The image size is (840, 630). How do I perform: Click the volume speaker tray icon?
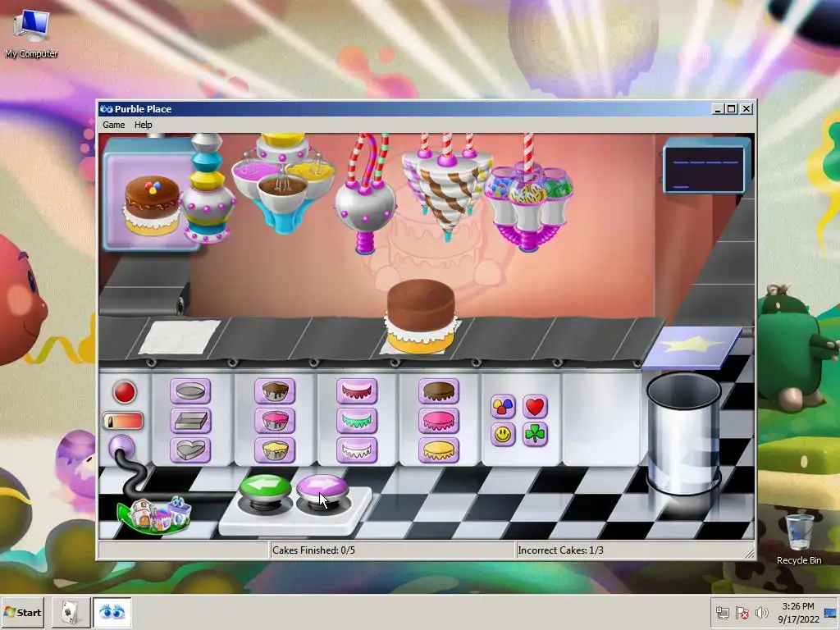761,612
